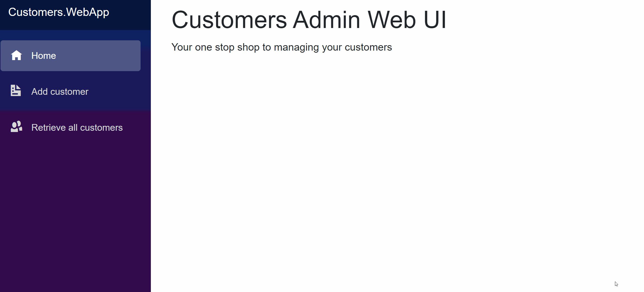Click the Customers Admin Web UI heading
This screenshot has height=292, width=644.
click(x=309, y=20)
